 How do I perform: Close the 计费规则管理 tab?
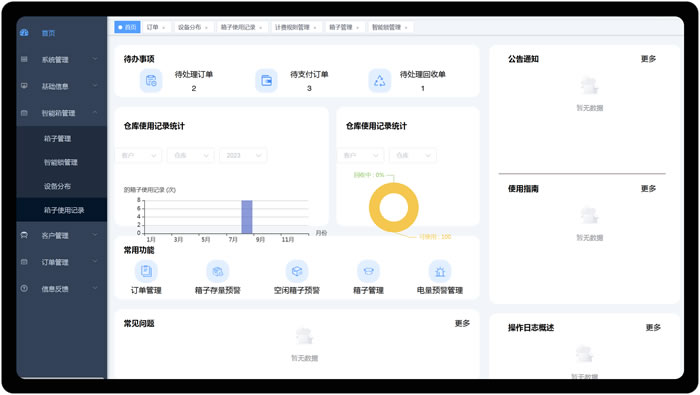pyautogui.click(x=315, y=28)
